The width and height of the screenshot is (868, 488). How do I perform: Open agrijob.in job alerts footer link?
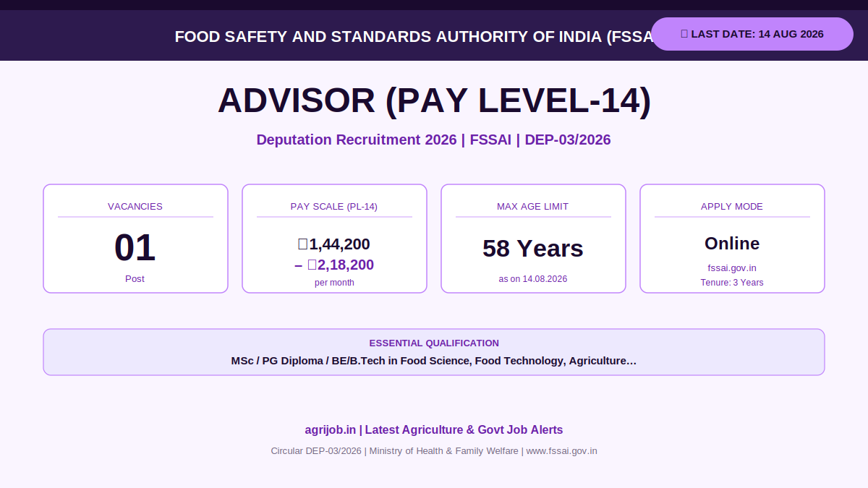point(434,429)
